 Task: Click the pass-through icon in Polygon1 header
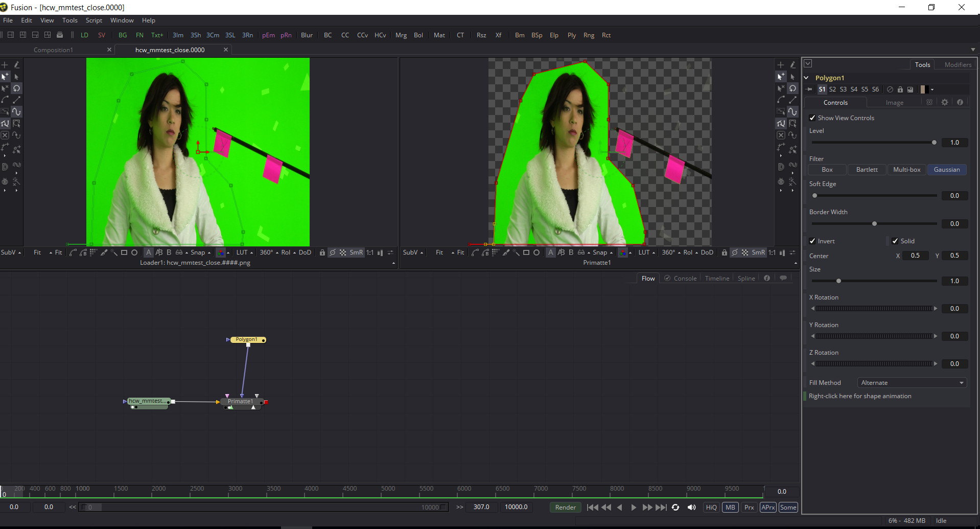(890, 89)
